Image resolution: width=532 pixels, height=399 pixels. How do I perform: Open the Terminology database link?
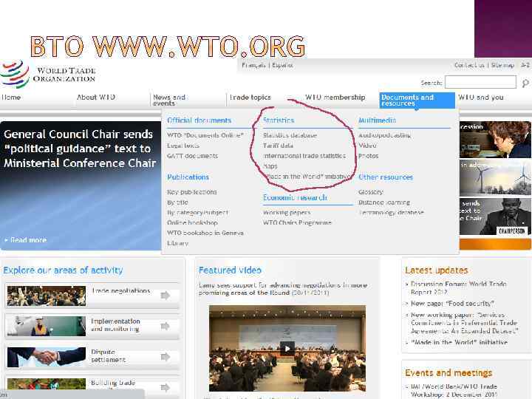391,213
